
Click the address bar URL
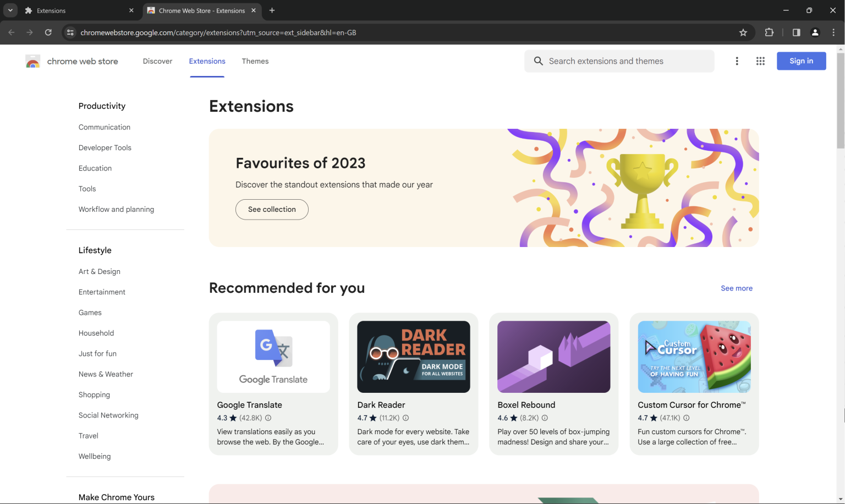(218, 32)
